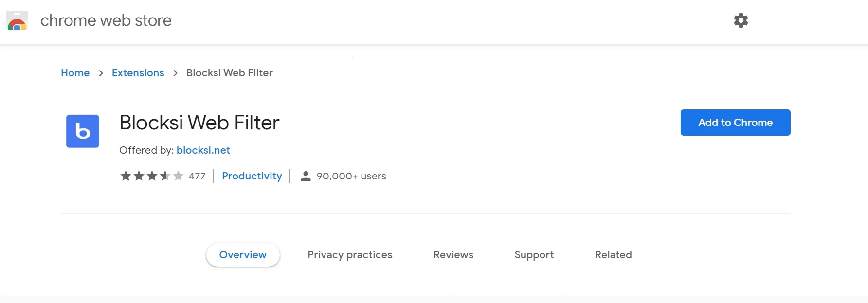View the Related tab

(613, 255)
